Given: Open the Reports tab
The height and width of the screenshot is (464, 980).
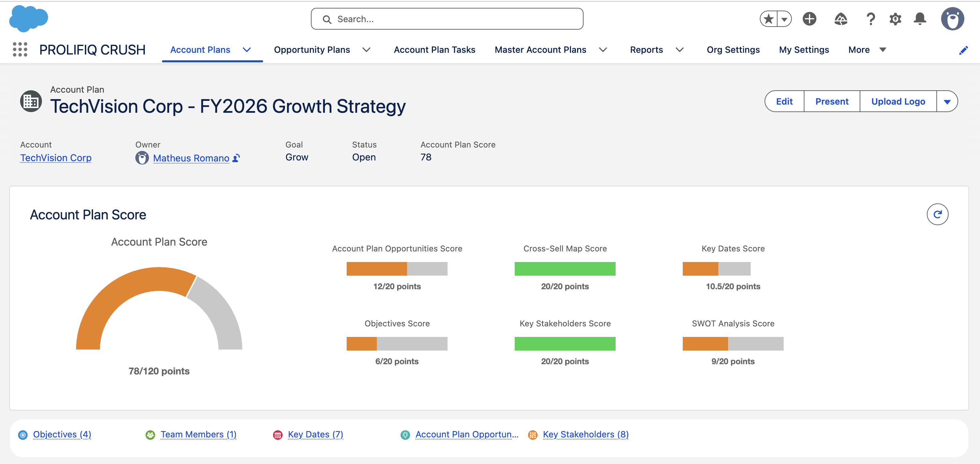Looking at the screenshot, I should coord(646,50).
